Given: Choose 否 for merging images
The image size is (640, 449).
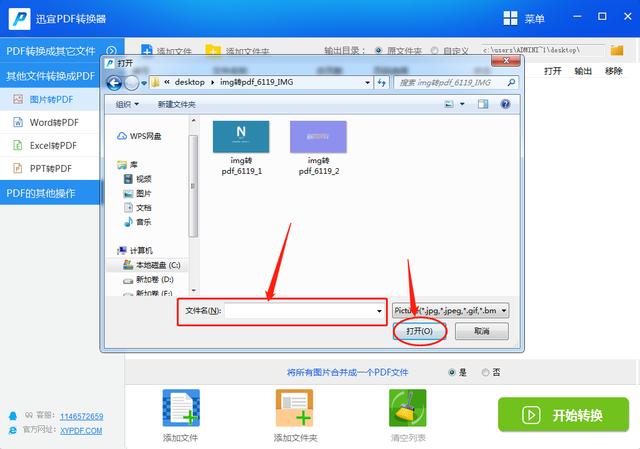Looking at the screenshot, I should (x=485, y=372).
